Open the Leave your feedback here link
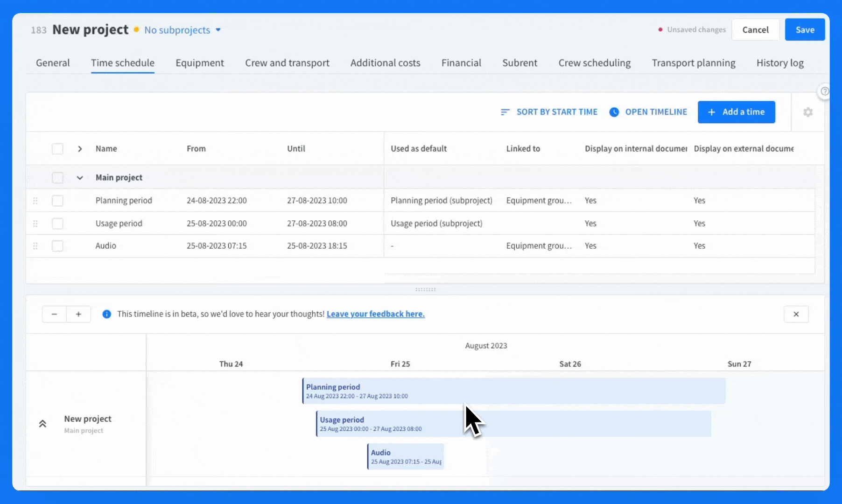Viewport: 842px width, 504px height. click(x=376, y=314)
